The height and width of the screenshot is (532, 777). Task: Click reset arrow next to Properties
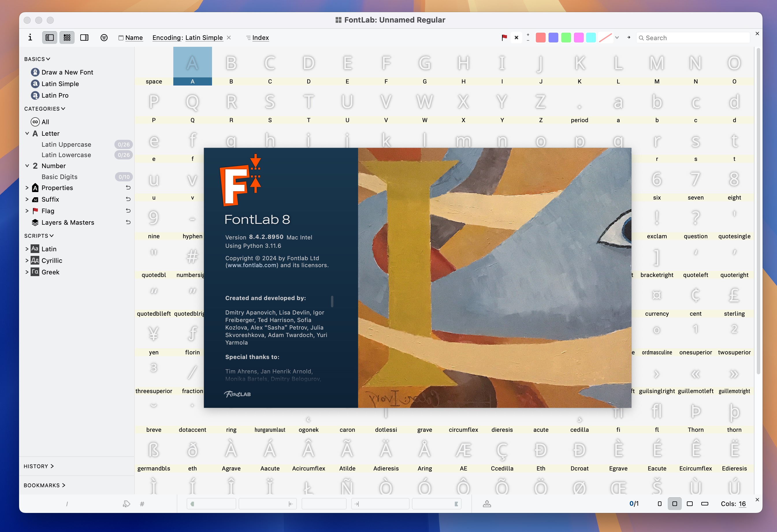pos(128,188)
